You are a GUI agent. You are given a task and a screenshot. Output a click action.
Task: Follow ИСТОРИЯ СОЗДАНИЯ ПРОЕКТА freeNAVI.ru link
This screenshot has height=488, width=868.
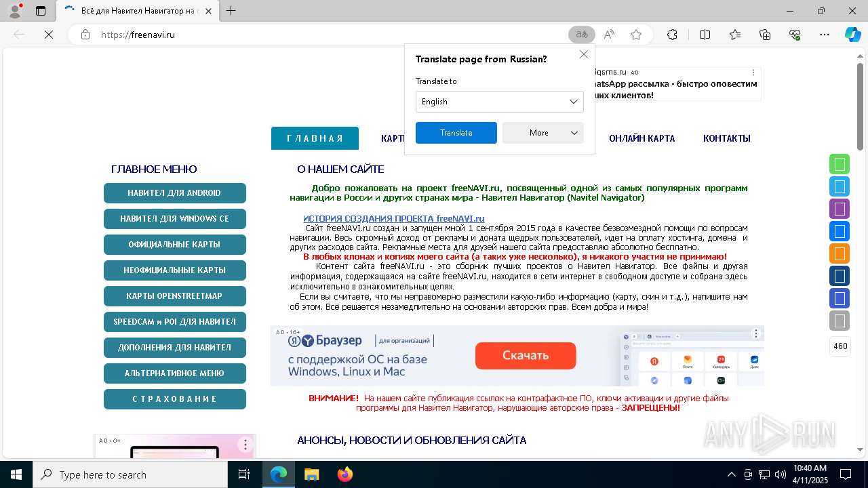[x=394, y=218]
